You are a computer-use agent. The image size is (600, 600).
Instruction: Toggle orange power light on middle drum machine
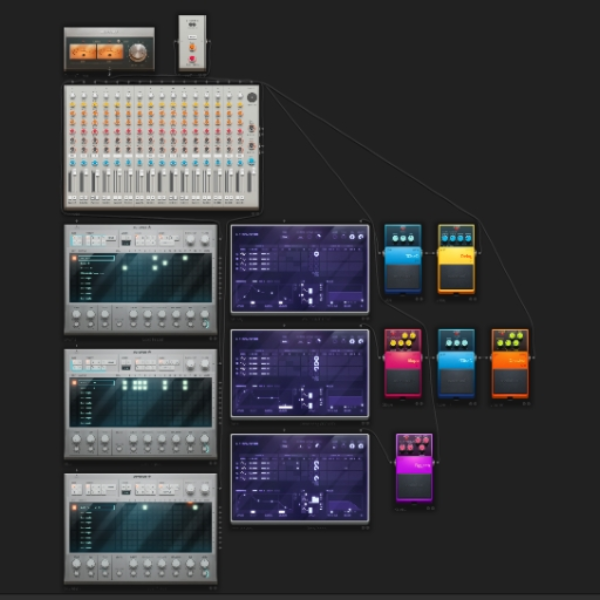74,383
